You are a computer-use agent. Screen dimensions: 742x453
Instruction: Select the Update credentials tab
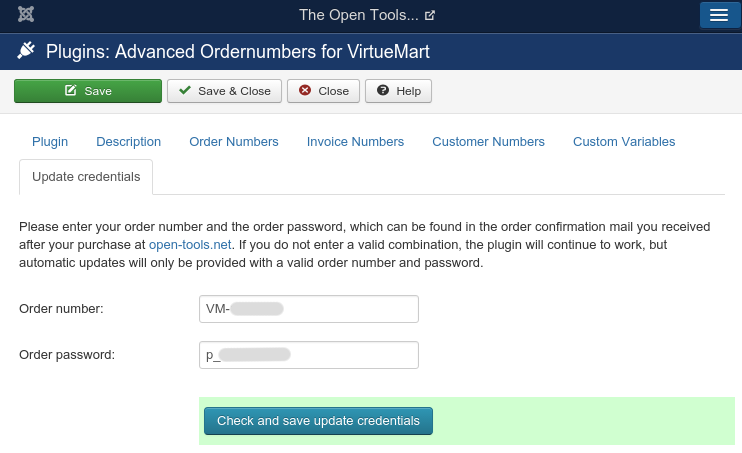pos(86,177)
